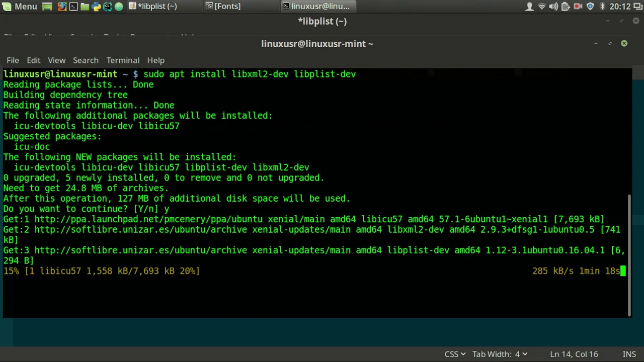
Task: Click the sudo apt install command line
Action: [x=250, y=74]
